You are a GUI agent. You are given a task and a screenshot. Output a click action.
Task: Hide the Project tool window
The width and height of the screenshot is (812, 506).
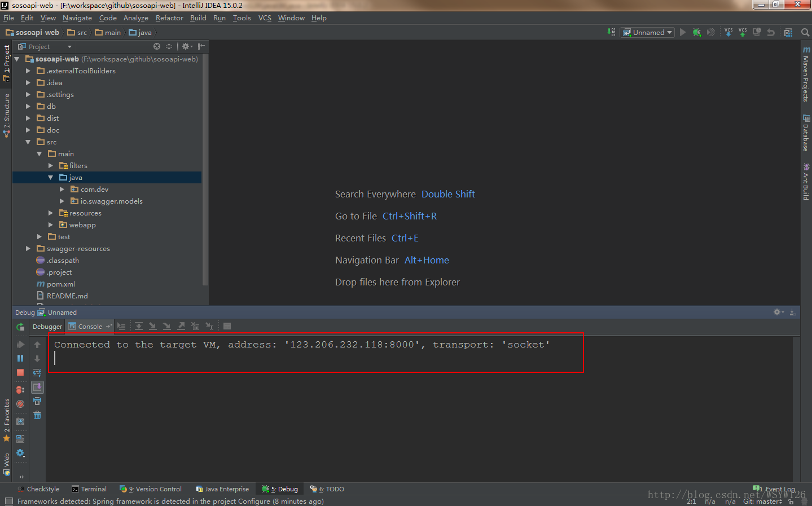click(201, 46)
